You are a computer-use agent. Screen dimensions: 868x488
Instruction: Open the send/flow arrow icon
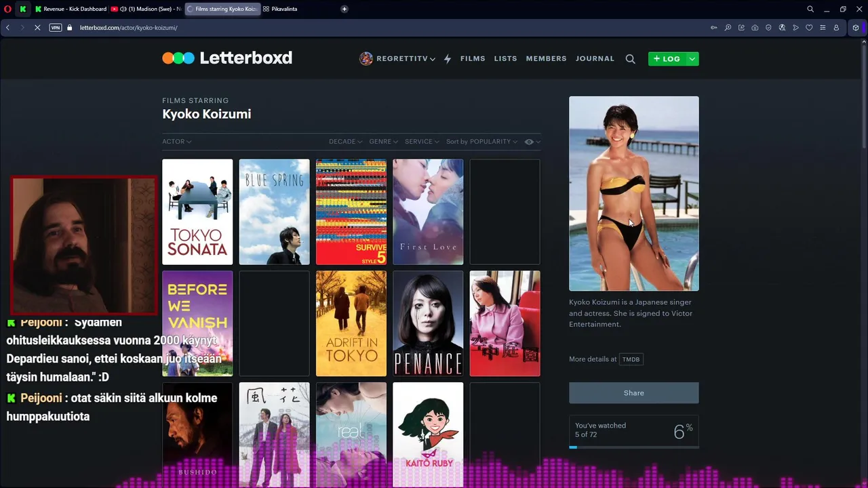(795, 28)
